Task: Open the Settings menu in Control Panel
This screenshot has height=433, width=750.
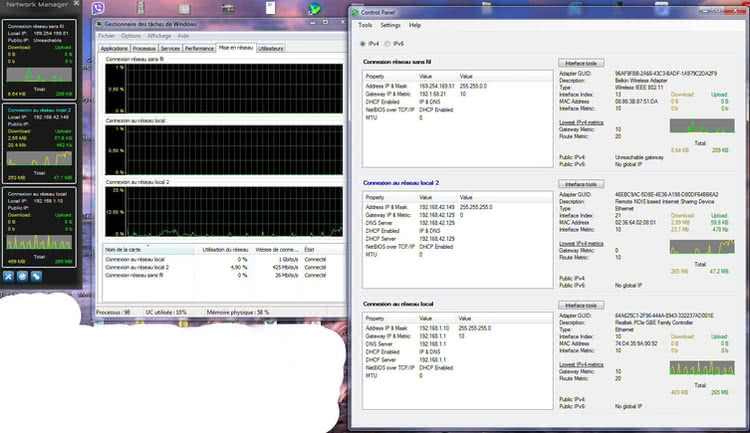Action: click(x=390, y=25)
